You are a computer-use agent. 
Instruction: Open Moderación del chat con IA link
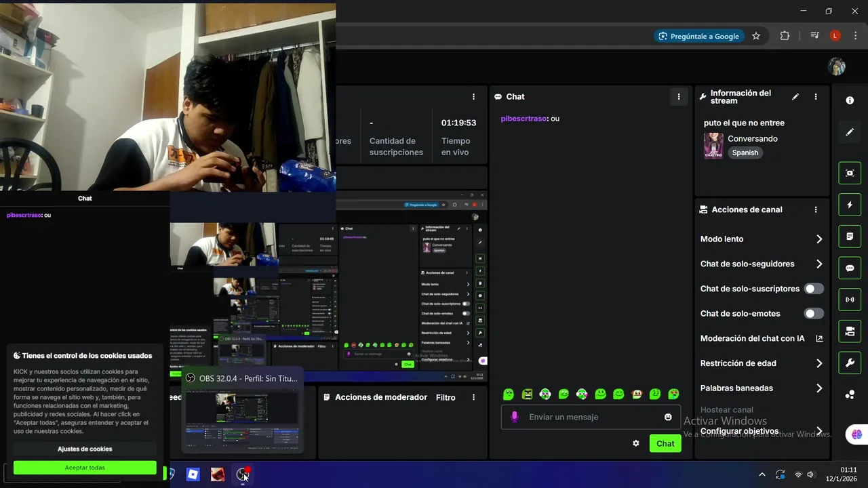[819, 338]
